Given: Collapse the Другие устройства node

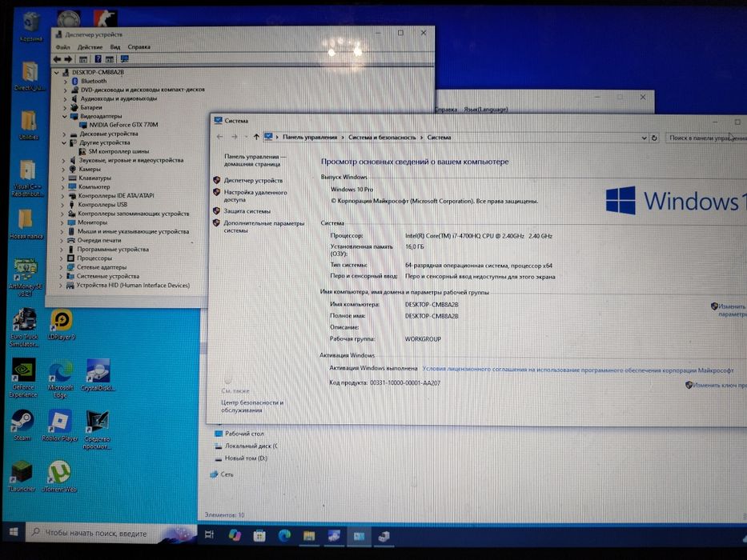Looking at the screenshot, I should (64, 142).
